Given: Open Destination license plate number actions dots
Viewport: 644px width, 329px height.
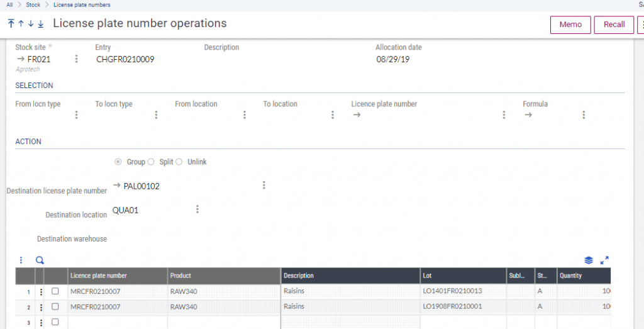Looking at the screenshot, I should 264,185.
